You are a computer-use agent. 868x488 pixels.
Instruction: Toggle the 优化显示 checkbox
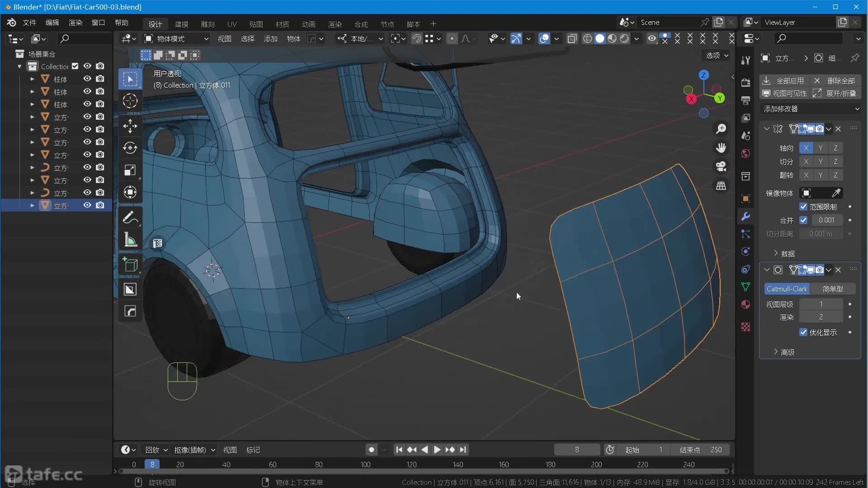pyautogui.click(x=803, y=332)
